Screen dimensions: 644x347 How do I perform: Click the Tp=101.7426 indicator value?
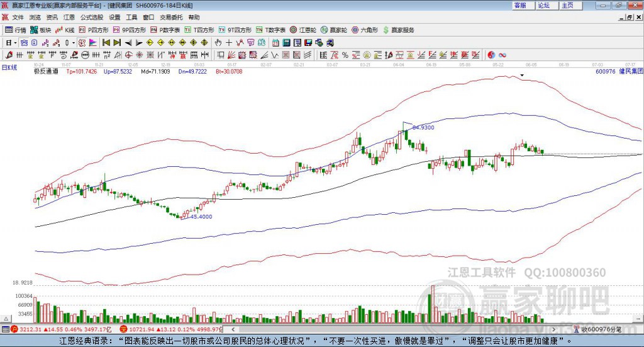point(82,72)
